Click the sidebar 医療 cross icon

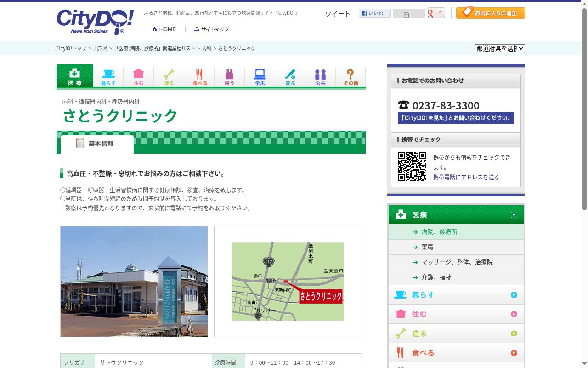point(401,214)
